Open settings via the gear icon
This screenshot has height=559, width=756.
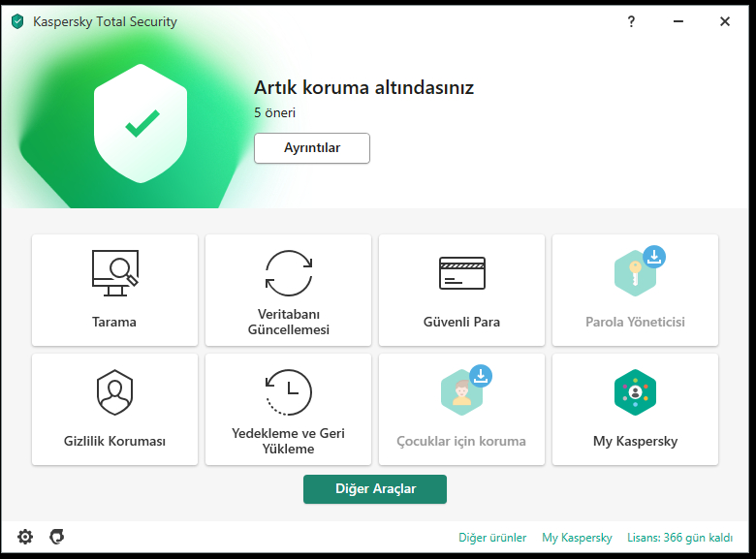point(25,537)
